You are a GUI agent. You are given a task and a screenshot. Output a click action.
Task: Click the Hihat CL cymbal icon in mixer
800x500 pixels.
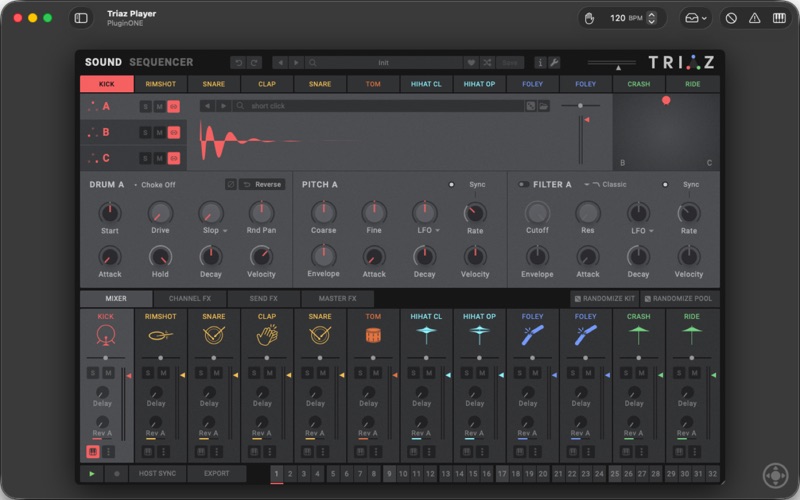426,336
